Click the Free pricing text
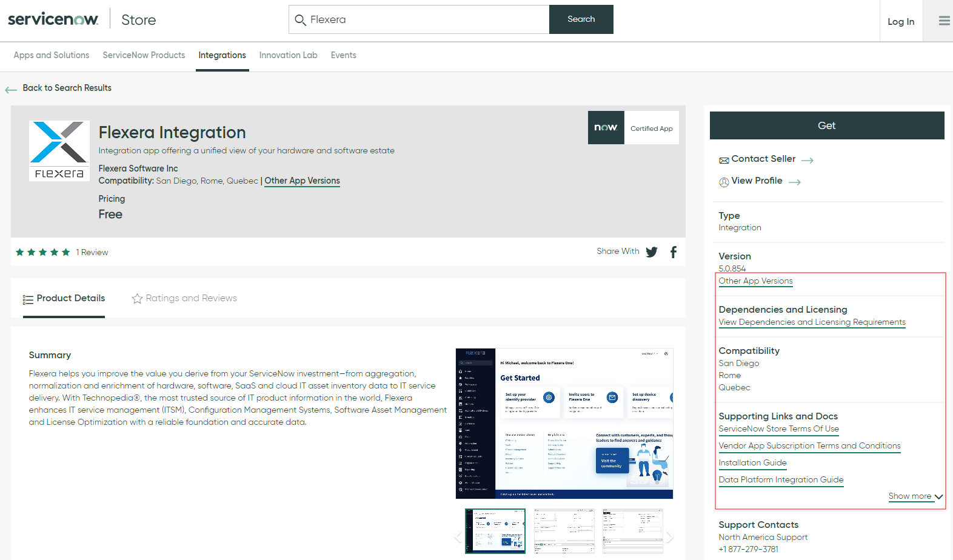Viewport: 953px width, 560px height. (110, 215)
